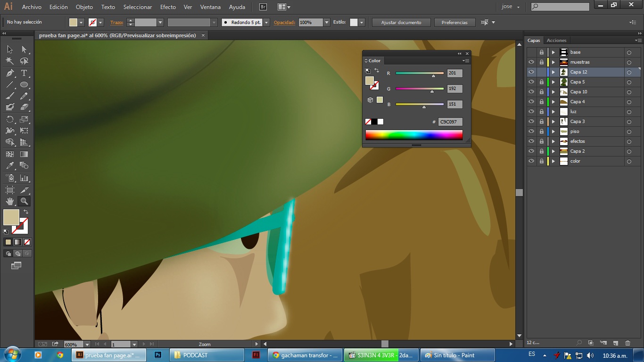Select the Blend tool
644x362 pixels.
click(x=24, y=165)
